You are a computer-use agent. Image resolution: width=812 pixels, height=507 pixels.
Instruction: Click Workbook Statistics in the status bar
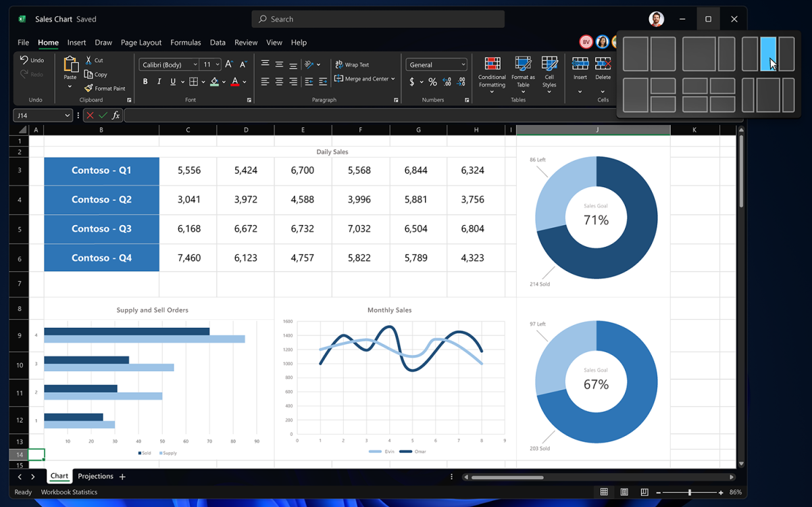point(69,492)
